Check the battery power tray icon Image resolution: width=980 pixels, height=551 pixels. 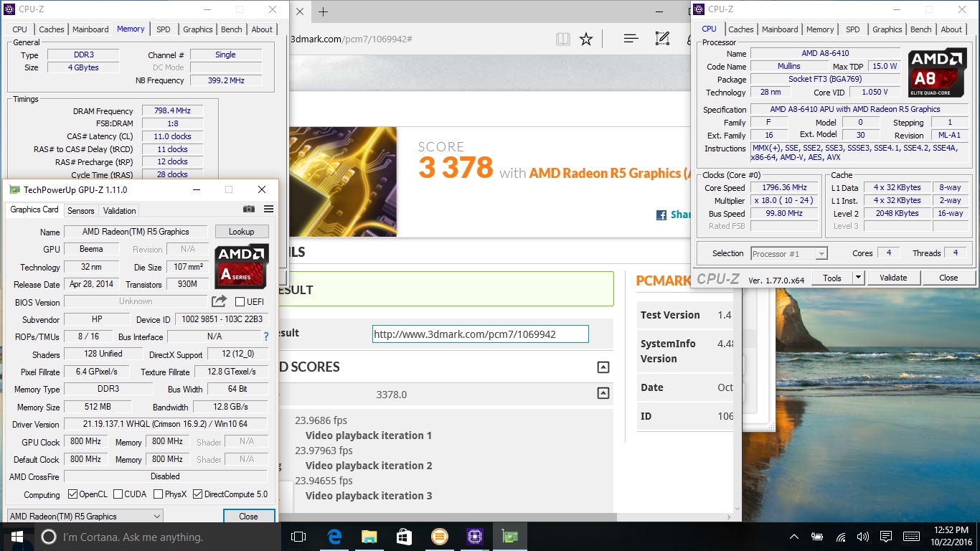(x=817, y=537)
